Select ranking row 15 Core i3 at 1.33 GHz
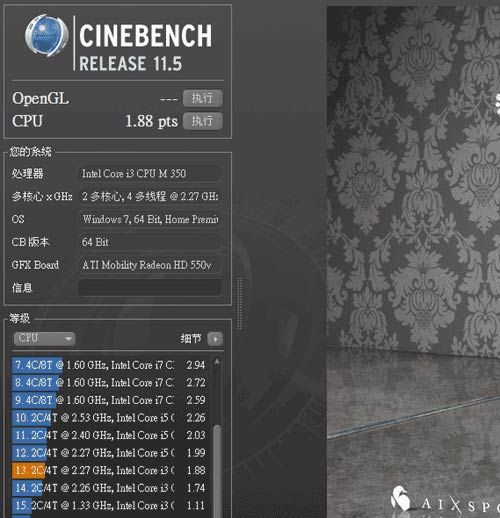Viewport: 500px width, 518px height. click(x=110, y=506)
